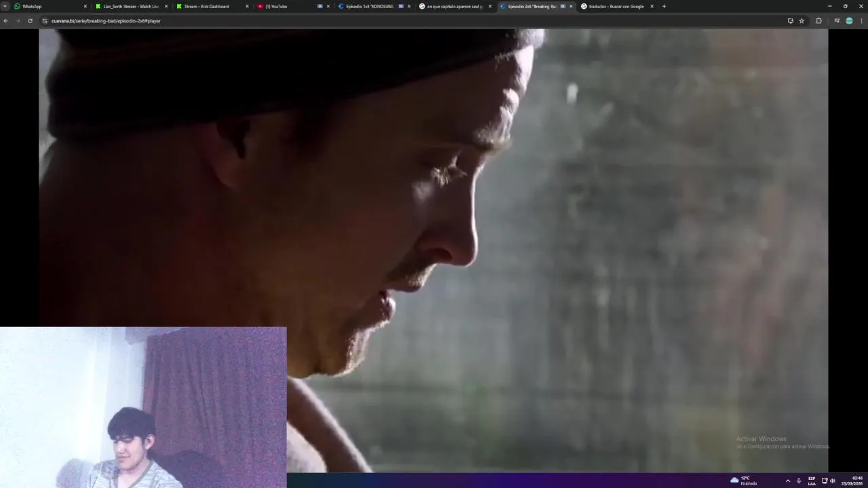Open the network status tray icon
This screenshot has width=868, height=488.
(825, 481)
